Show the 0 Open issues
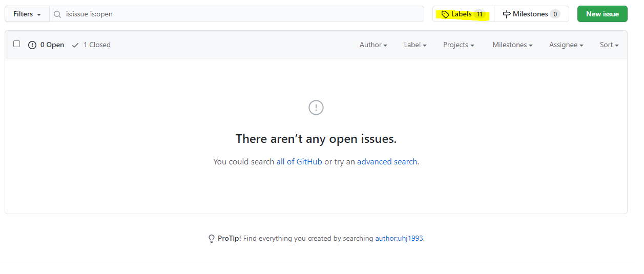This screenshot has width=644, height=274. click(46, 45)
